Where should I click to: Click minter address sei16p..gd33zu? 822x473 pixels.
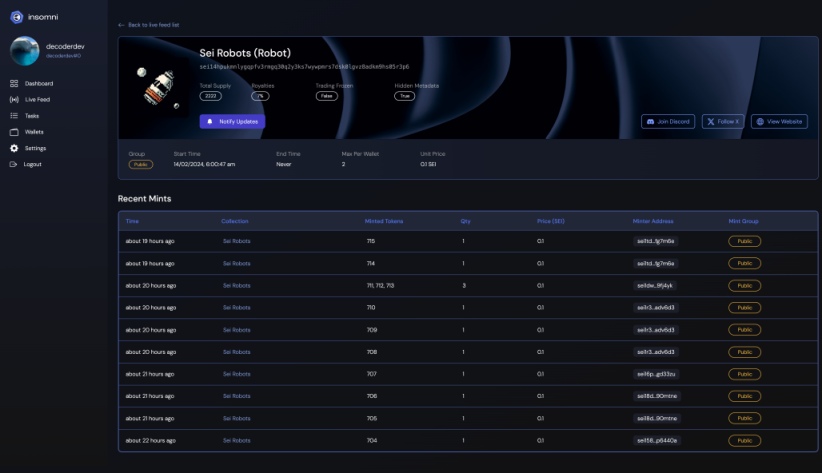coord(656,374)
